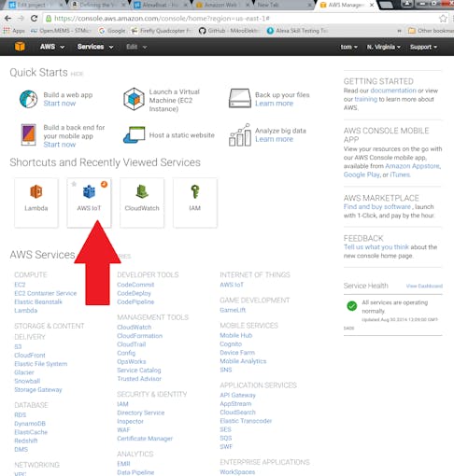Viewport: 454px width, 476px height.
Task: Reload the page with the refresh button
Action: click(x=34, y=19)
